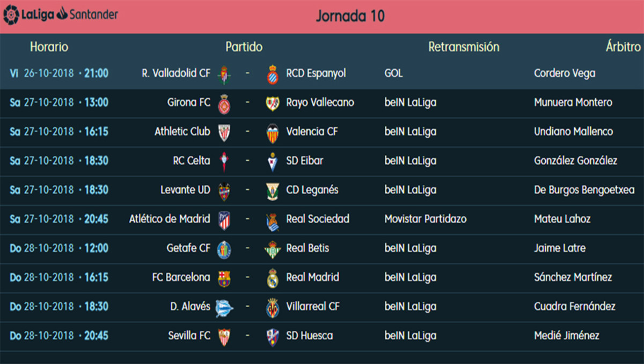Click the Atlético de Madrid crest

coord(224,220)
